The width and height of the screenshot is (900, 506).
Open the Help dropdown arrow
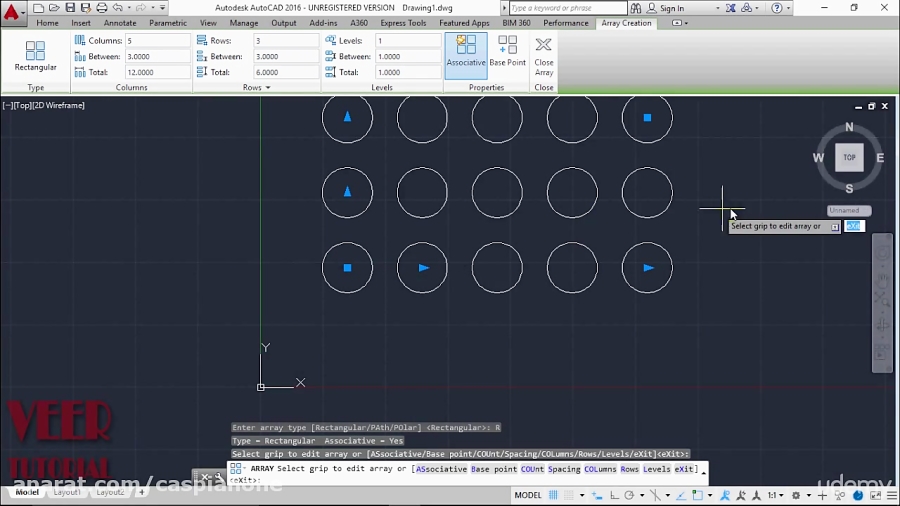(788, 9)
